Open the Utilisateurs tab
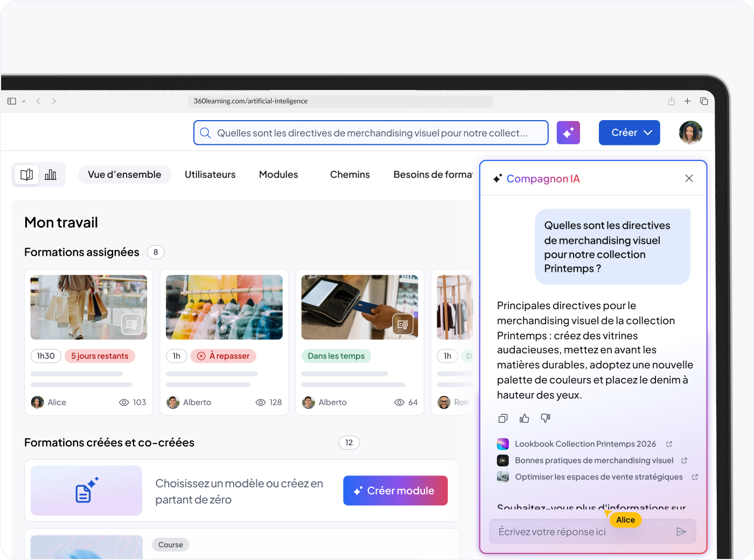 (210, 174)
